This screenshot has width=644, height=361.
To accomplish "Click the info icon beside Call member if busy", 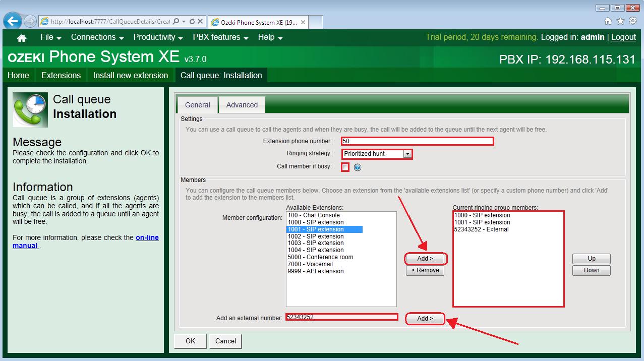I will pos(357,167).
